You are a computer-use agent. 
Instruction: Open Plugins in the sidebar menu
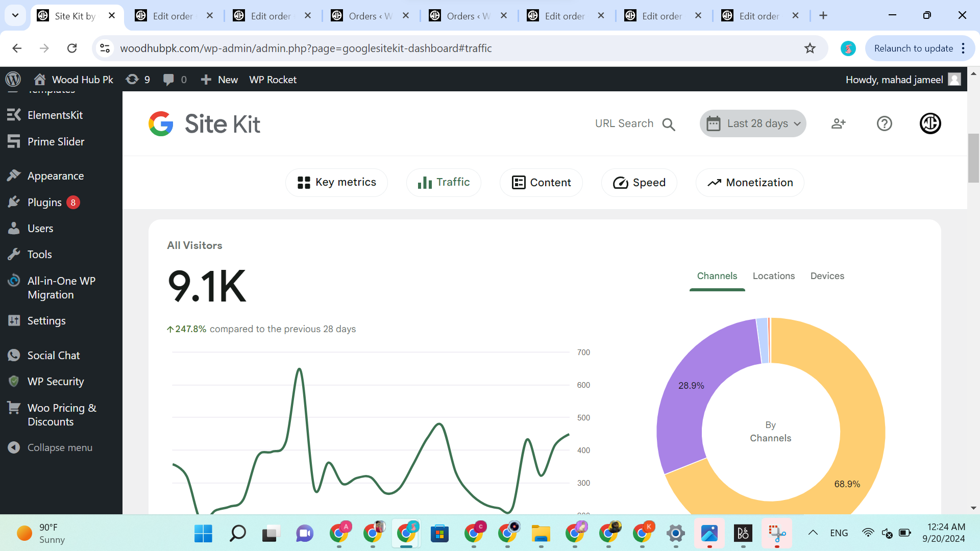44,203
